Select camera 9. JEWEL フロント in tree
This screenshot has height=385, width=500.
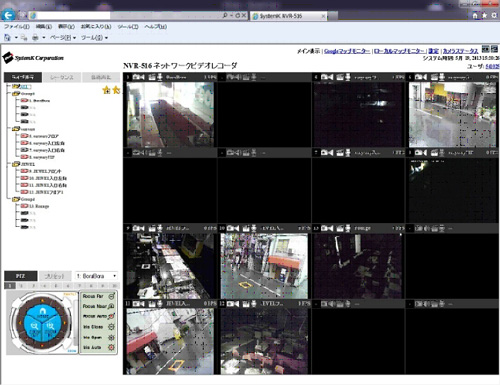pyautogui.click(x=41, y=171)
